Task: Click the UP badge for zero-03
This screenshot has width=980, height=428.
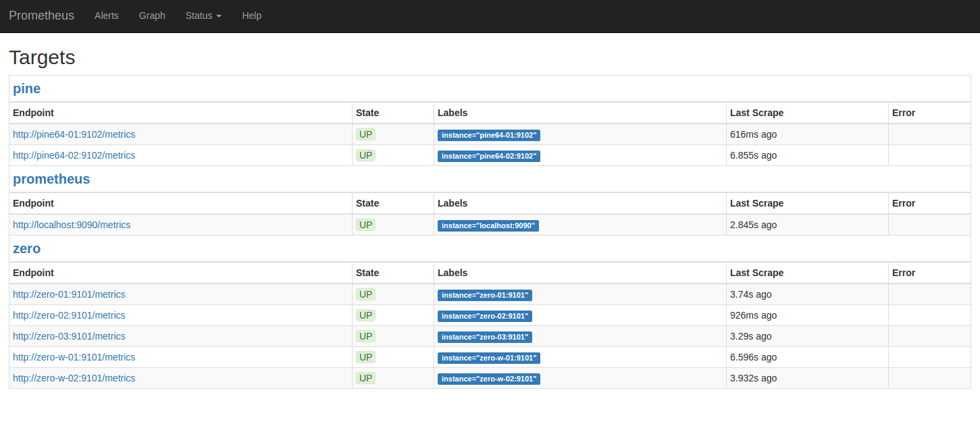Action: (x=365, y=336)
